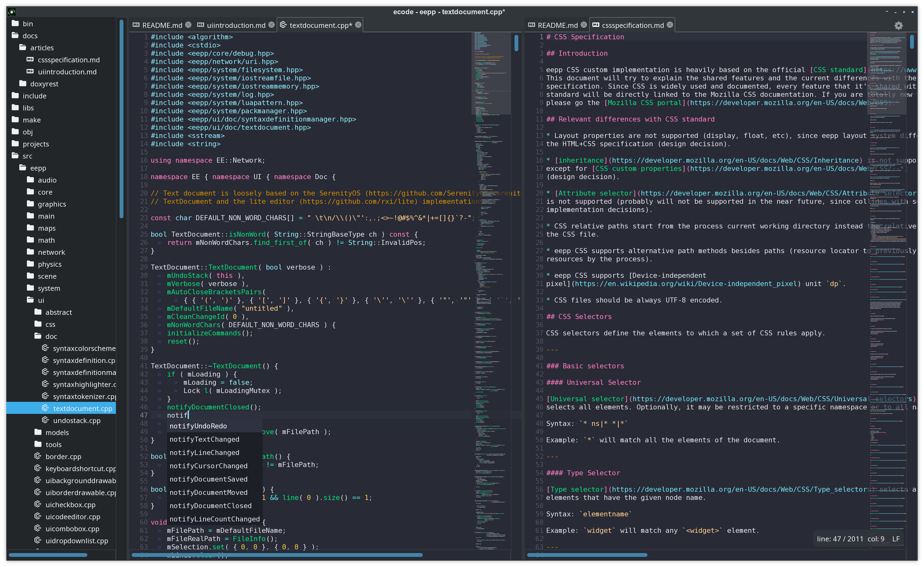
Task: Click the C++ icon next to undostack.cpp
Action: click(x=45, y=421)
